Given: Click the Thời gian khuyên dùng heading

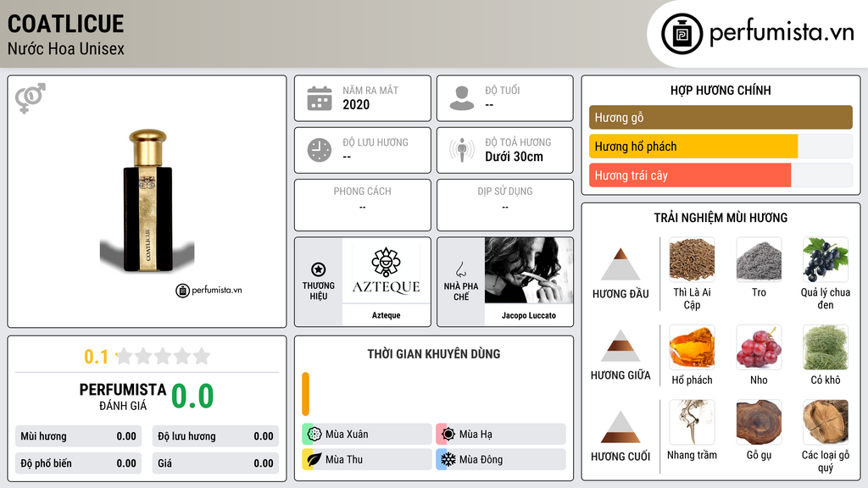Looking at the screenshot, I should coord(434,354).
